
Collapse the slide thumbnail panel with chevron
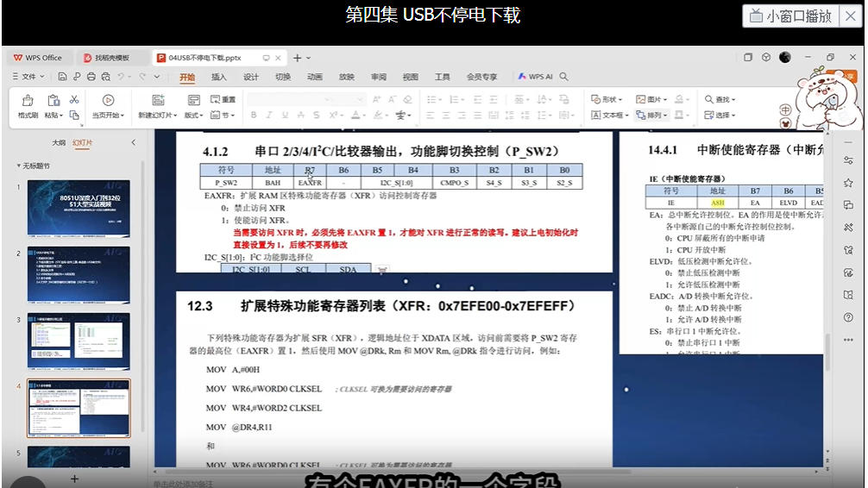click(134, 142)
